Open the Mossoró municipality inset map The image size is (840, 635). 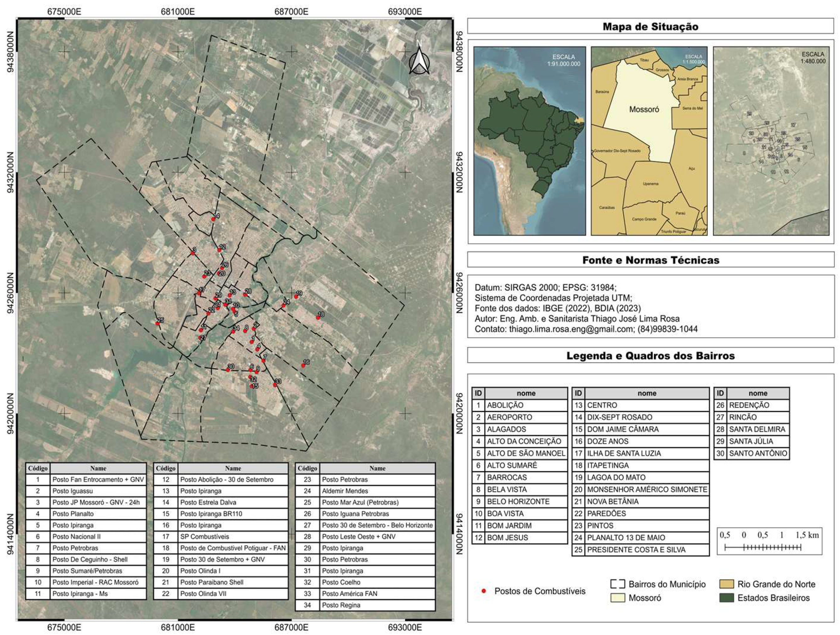pyautogui.click(x=649, y=141)
